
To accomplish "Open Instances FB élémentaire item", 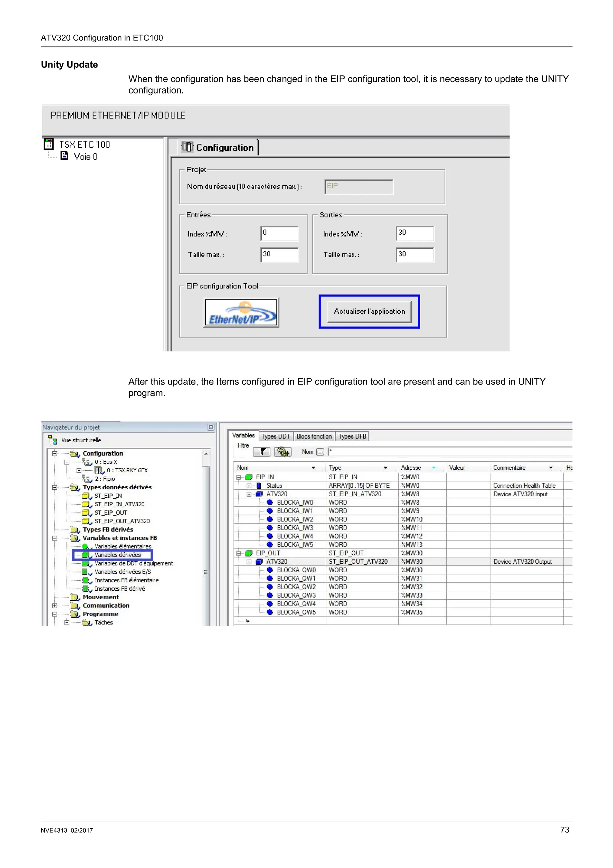I will click(x=127, y=580).
